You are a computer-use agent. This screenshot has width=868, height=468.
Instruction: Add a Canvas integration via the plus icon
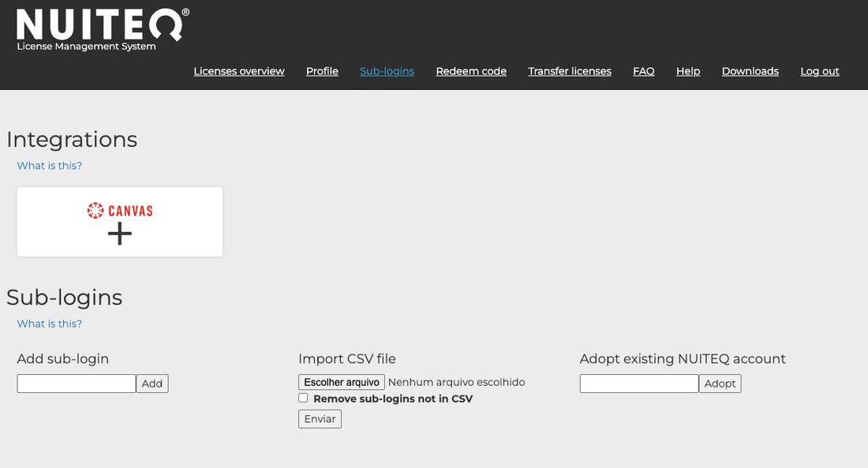119,234
